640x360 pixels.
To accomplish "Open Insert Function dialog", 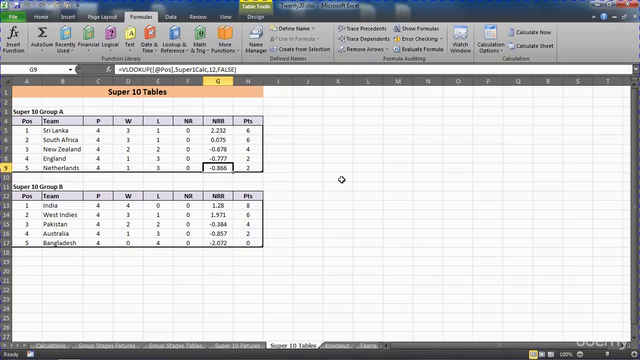I will tap(13, 39).
